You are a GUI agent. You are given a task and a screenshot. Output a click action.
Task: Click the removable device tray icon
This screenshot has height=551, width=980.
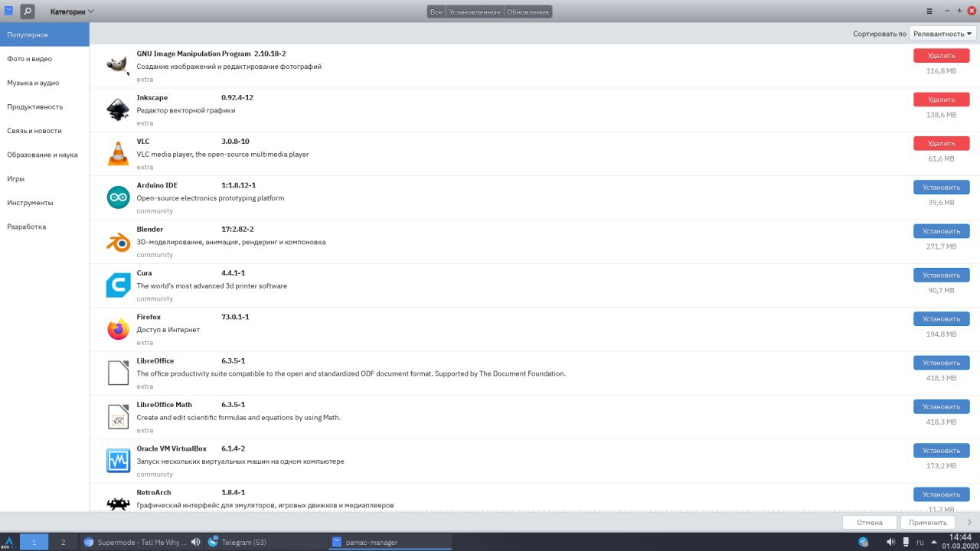click(x=906, y=542)
